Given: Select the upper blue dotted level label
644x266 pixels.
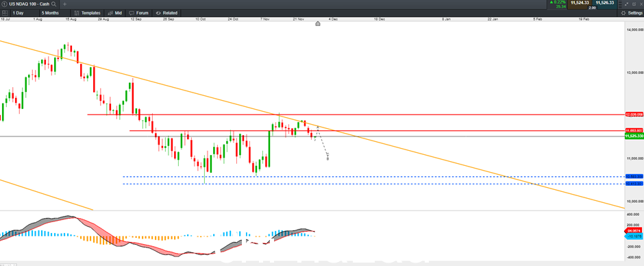Looking at the screenshot, I should (634, 176).
